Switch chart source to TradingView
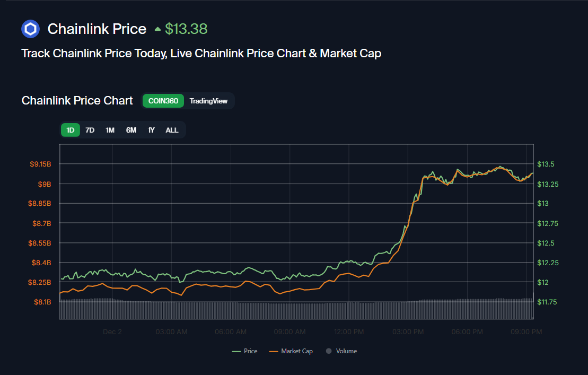Screen dimensions: 588x375 click(x=208, y=101)
